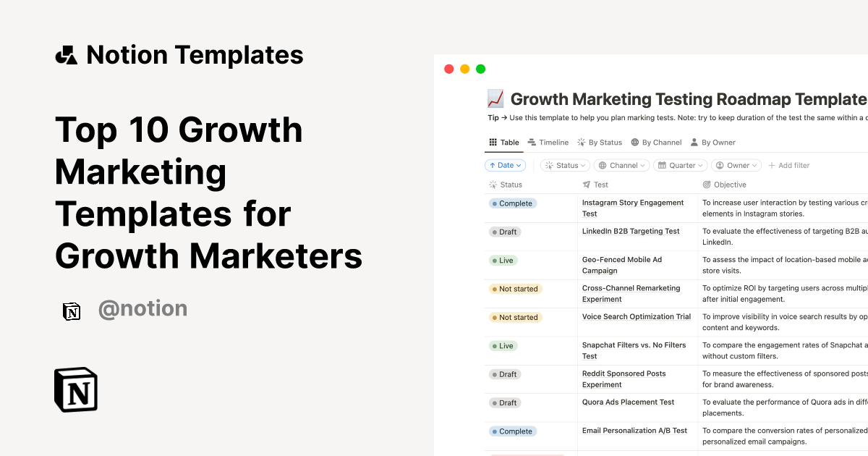Screen dimensions: 868x456
Task: Open the Status filter dropdown
Action: [x=565, y=164]
